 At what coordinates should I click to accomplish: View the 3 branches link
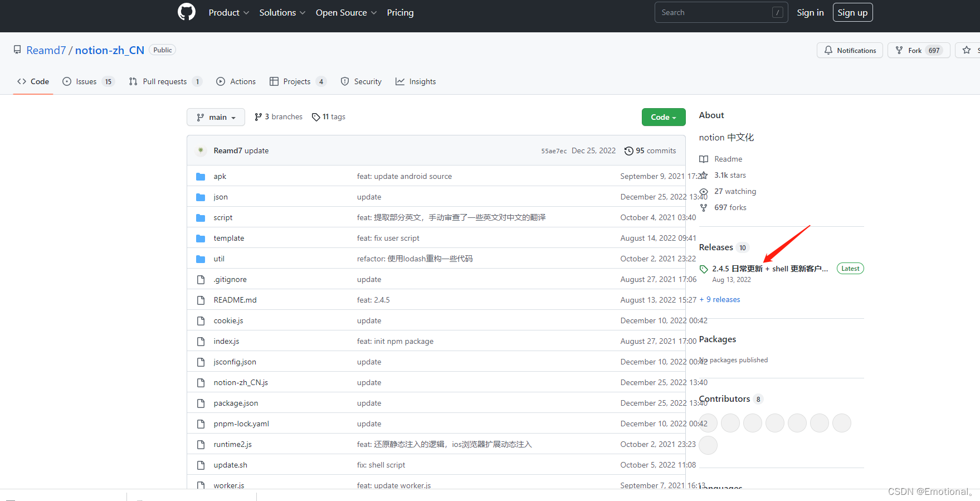(279, 117)
